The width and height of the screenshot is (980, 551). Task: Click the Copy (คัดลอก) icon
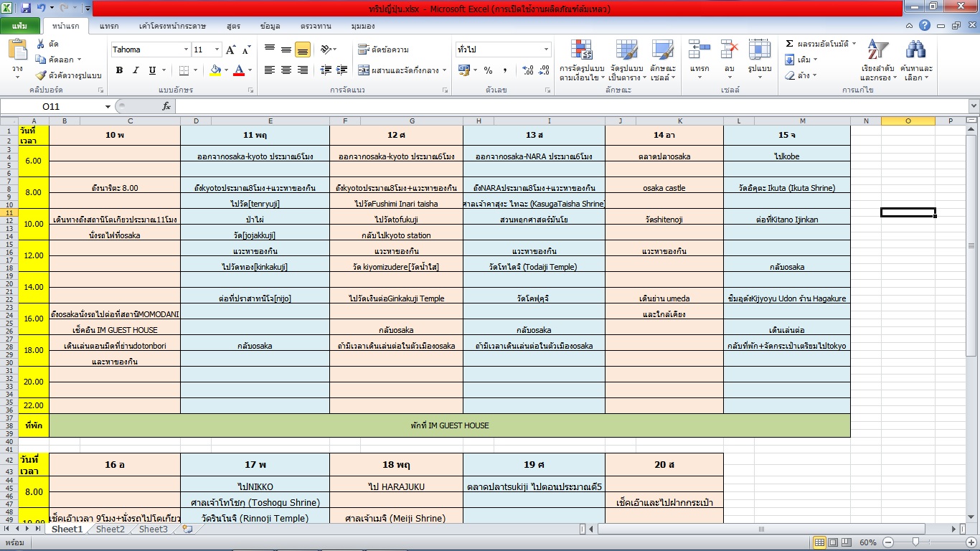click(40, 60)
